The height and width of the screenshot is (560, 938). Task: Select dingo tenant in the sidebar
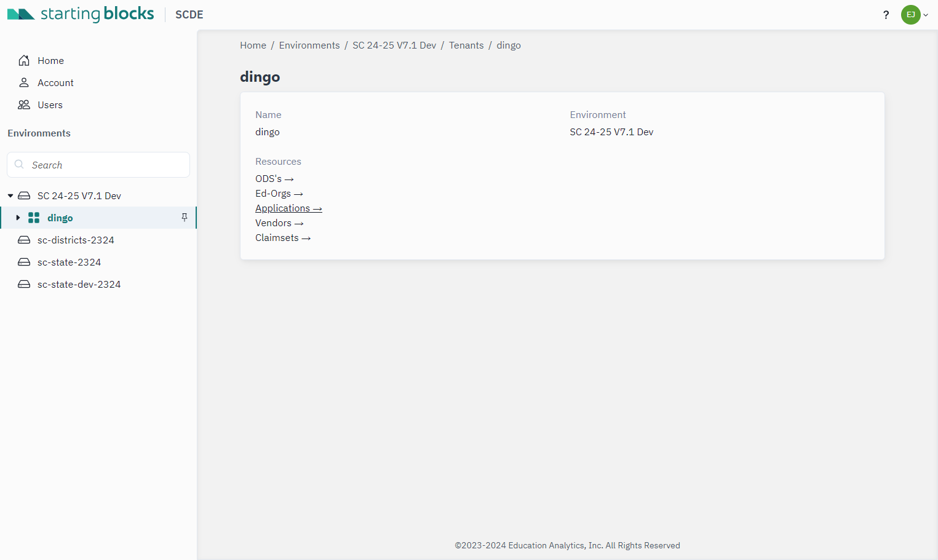coord(60,218)
